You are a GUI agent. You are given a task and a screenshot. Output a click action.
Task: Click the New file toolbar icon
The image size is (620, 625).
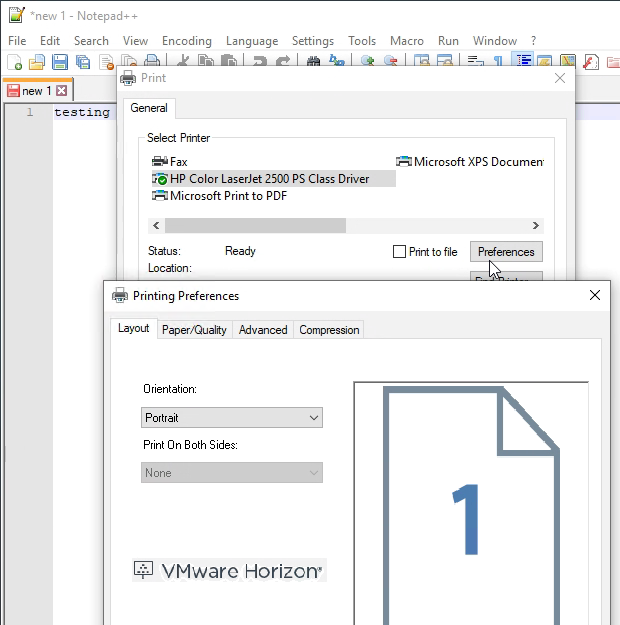(14, 62)
